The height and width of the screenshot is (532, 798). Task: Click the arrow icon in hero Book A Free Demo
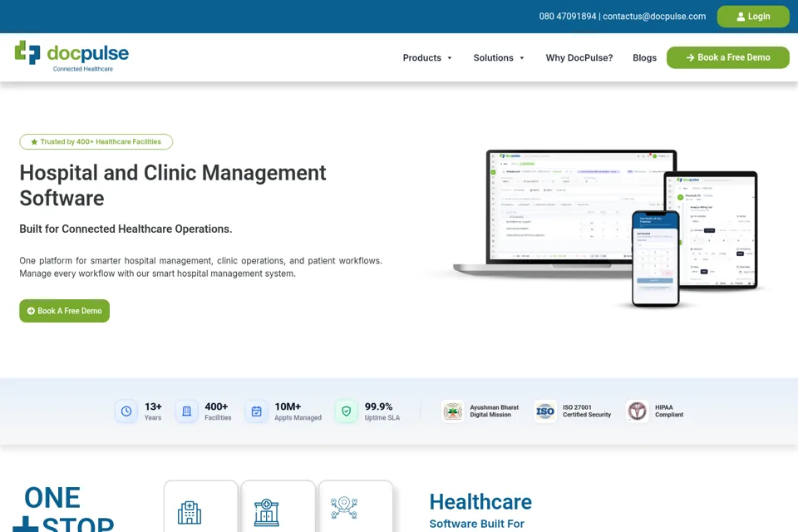point(31,311)
